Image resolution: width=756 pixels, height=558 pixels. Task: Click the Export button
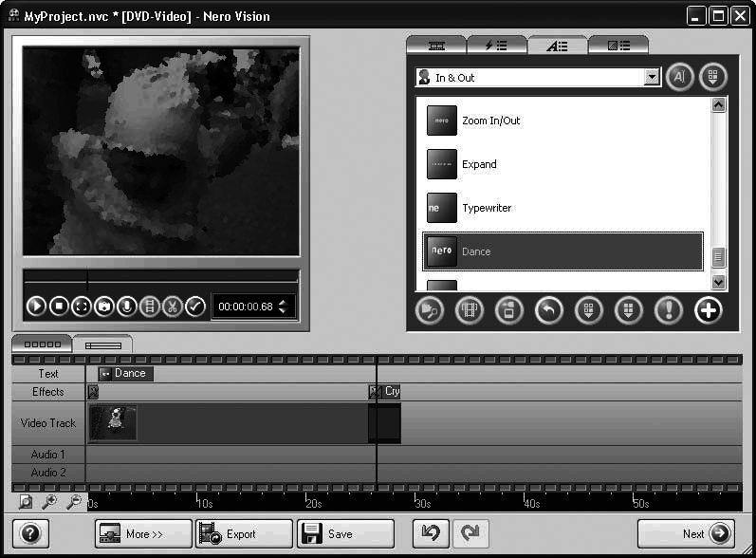tap(243, 534)
